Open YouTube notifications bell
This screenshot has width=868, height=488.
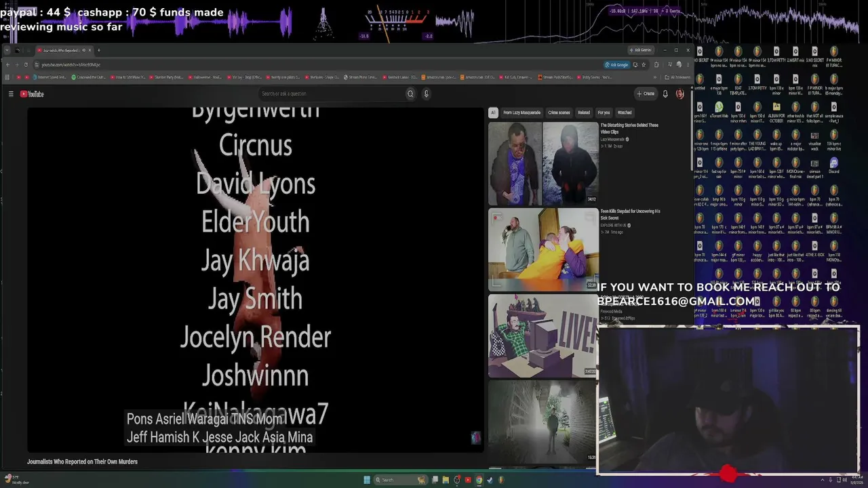point(665,94)
